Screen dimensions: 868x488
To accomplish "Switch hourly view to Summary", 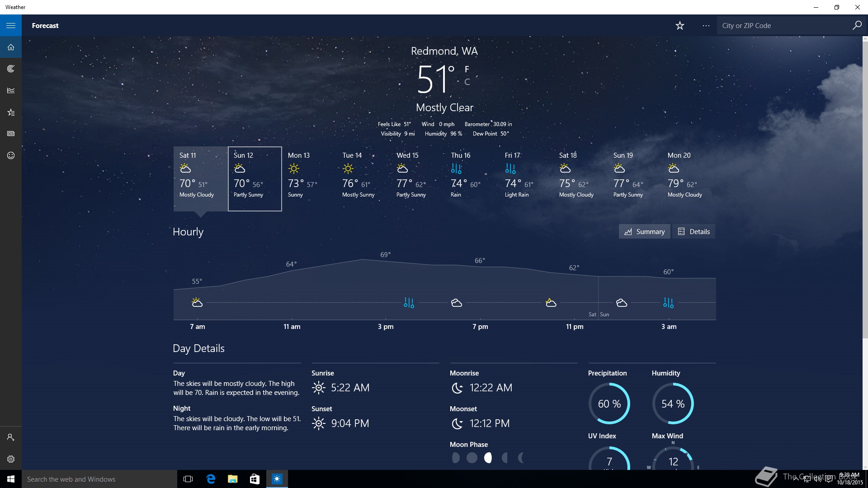I will click(x=644, y=231).
